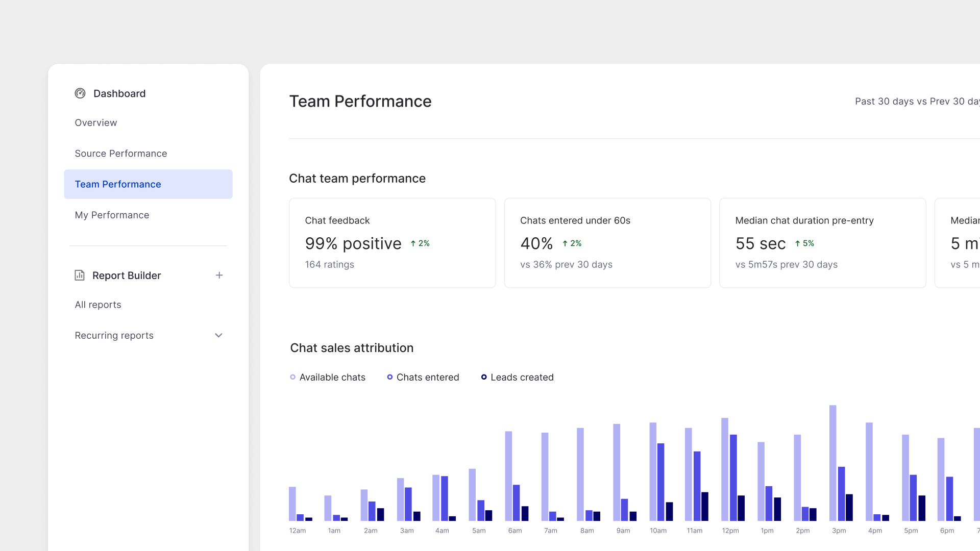Open Source Performance in sidebar
Viewport: 980px width, 551px height.
click(121, 154)
